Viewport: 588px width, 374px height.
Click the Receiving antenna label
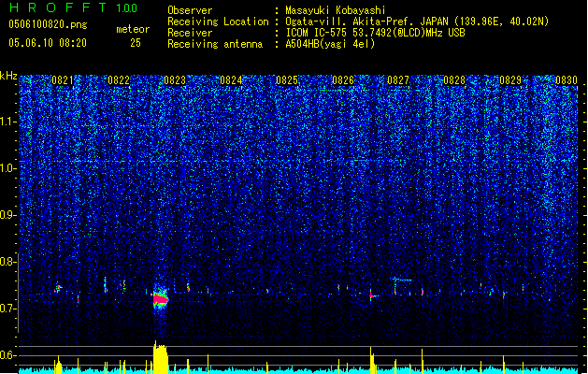[x=215, y=44]
